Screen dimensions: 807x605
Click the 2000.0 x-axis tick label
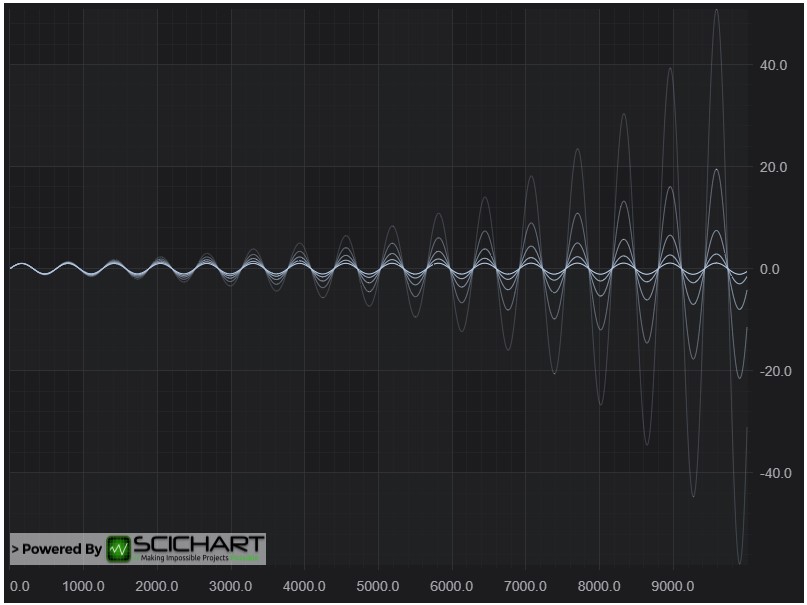(157, 586)
